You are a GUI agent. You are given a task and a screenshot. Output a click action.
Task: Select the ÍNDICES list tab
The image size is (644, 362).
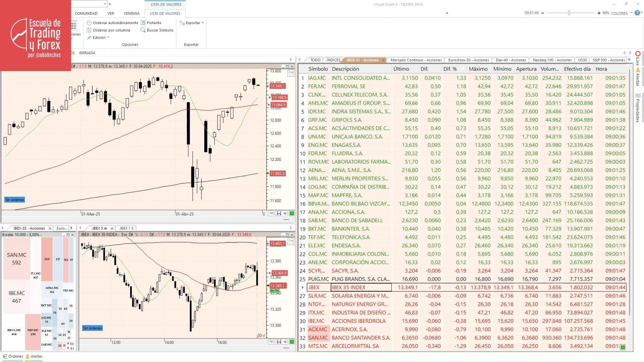333,60
